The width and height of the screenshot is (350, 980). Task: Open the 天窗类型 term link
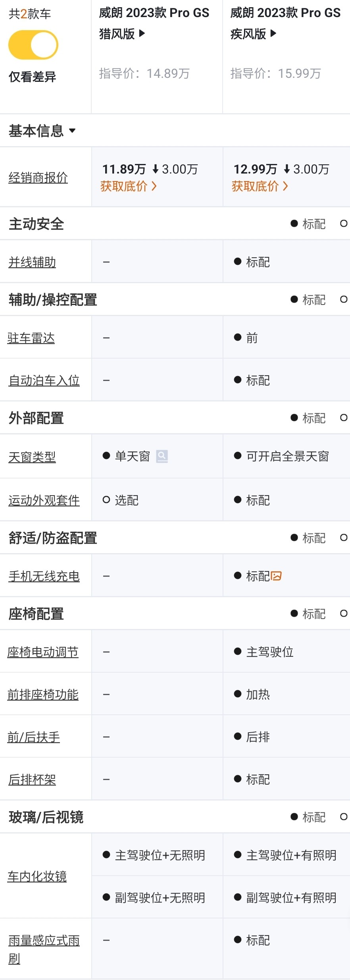click(32, 457)
